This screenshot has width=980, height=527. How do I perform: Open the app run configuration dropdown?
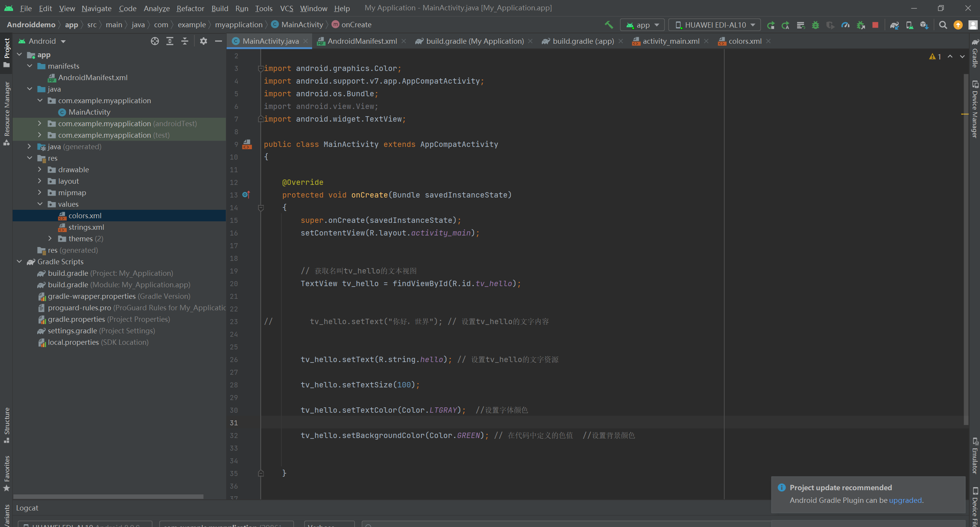(642, 25)
